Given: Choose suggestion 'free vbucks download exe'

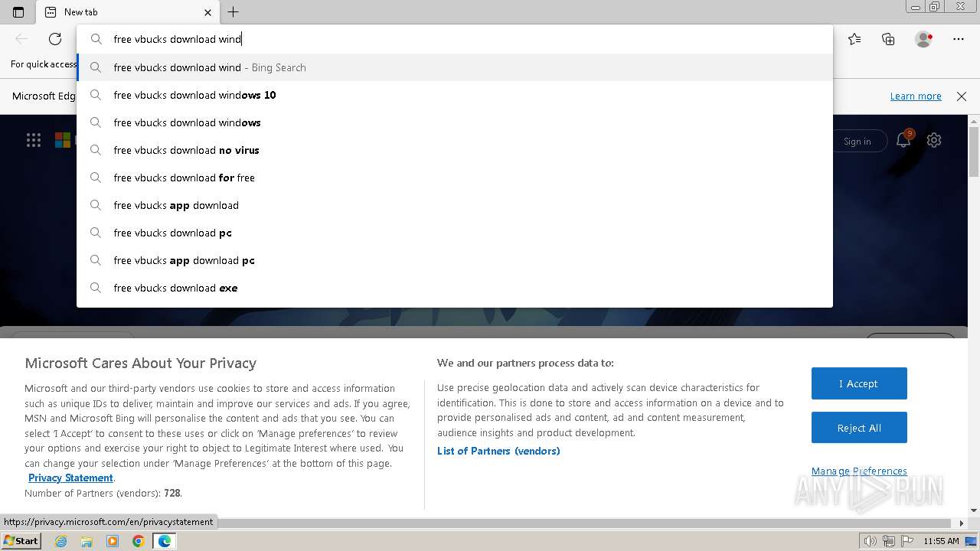Looking at the screenshot, I should 455,288.
